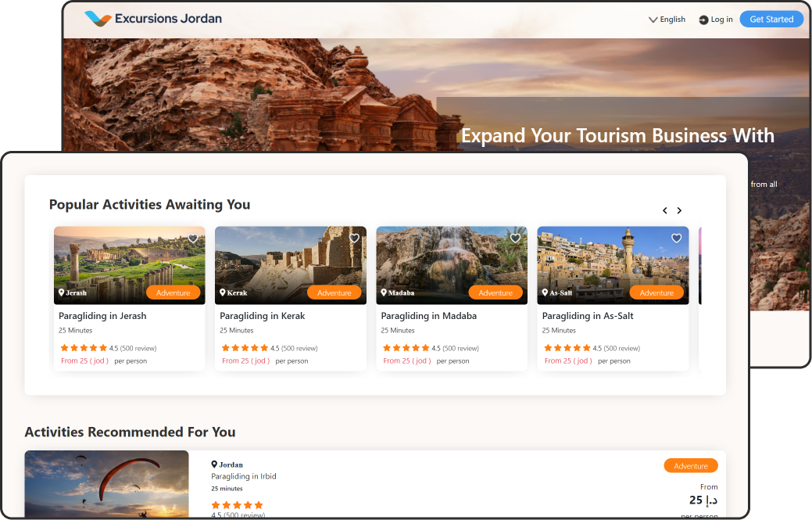Click the Madaba location pin icon
The width and height of the screenshot is (812, 520).
pyautogui.click(x=384, y=292)
